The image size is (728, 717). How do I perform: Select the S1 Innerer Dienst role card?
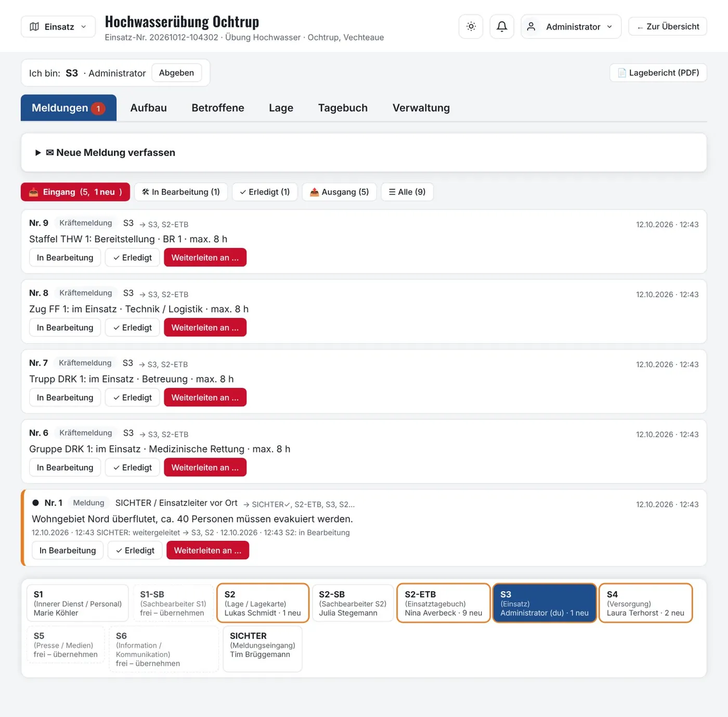click(x=77, y=603)
